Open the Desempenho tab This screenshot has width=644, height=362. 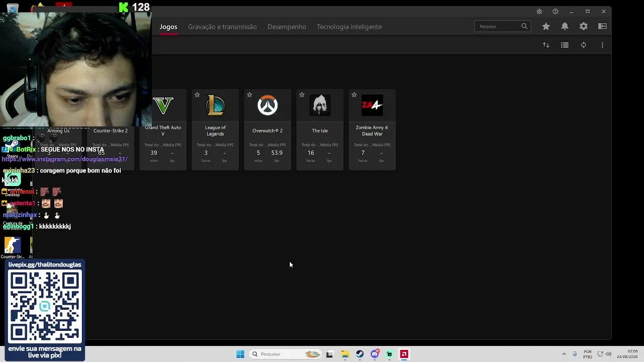[x=287, y=27]
